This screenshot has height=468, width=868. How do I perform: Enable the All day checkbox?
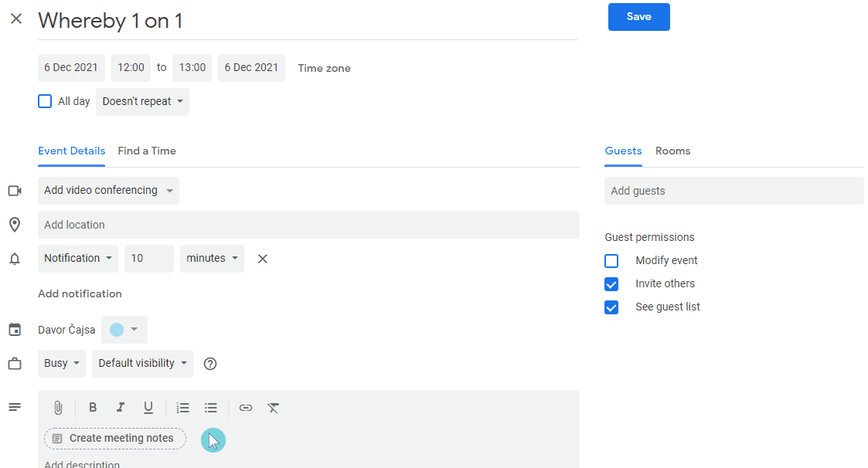coord(46,101)
